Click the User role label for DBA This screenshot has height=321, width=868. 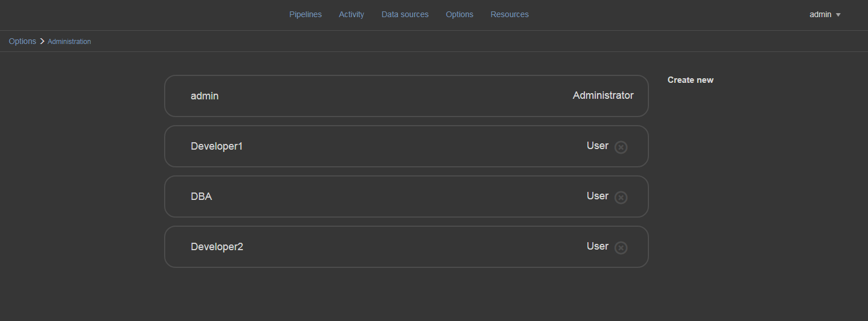pyautogui.click(x=597, y=196)
